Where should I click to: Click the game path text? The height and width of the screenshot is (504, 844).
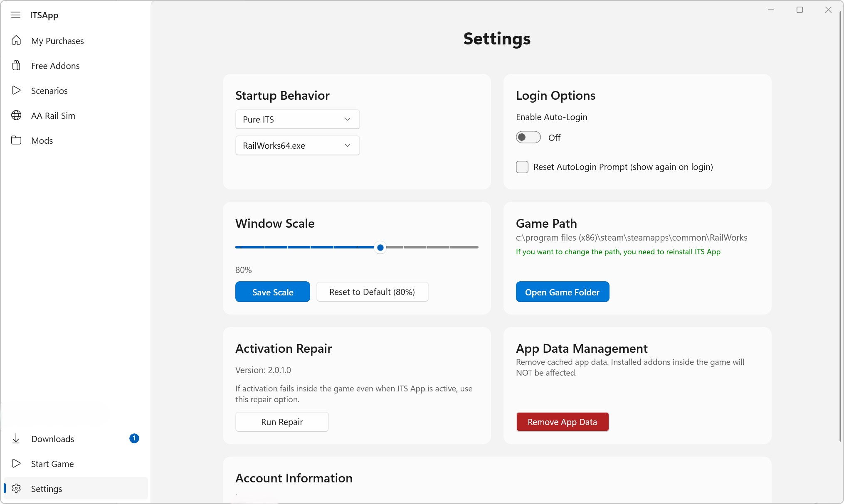tap(632, 238)
